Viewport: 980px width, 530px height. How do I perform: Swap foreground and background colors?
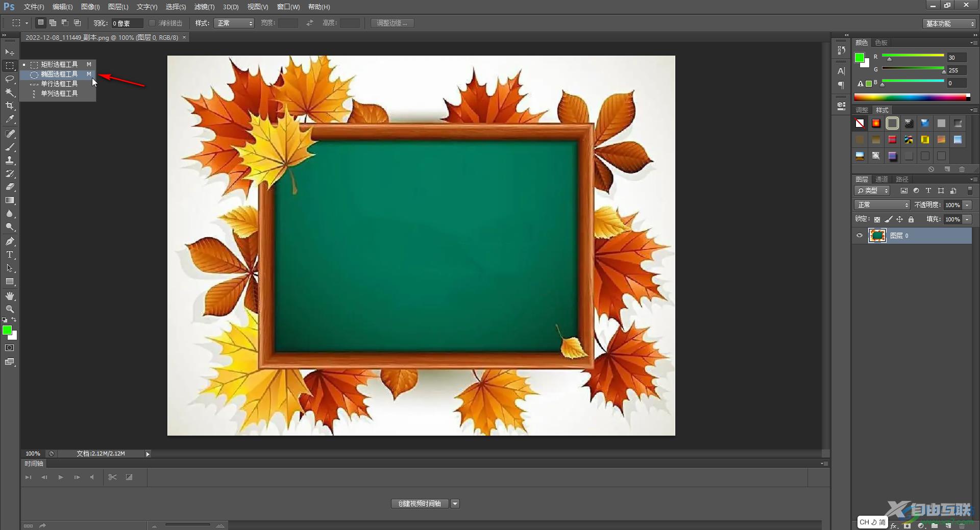14,320
